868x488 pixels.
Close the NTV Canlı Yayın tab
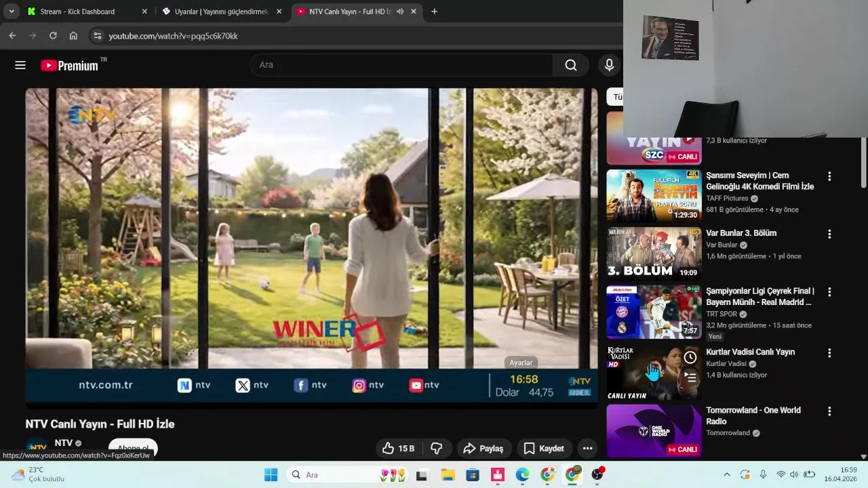414,12
